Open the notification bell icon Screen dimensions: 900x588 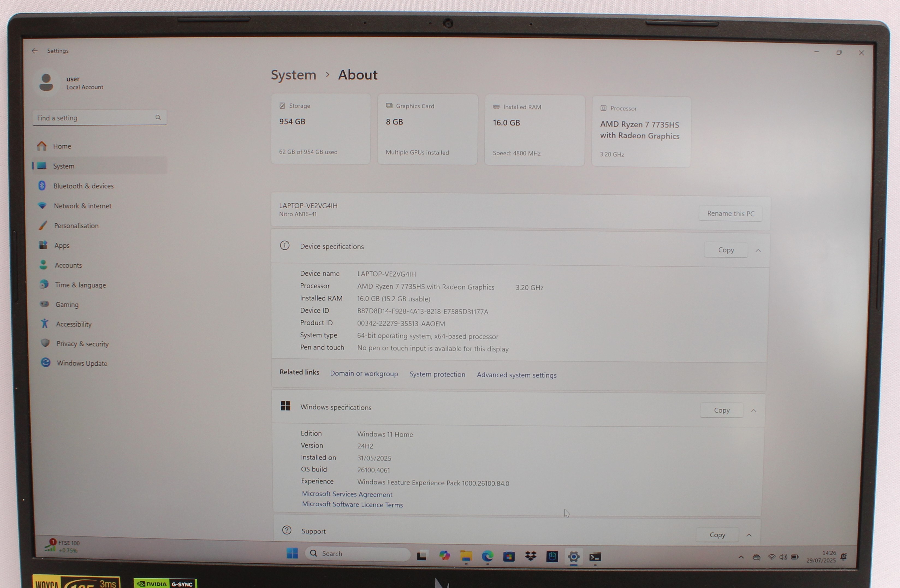844,557
